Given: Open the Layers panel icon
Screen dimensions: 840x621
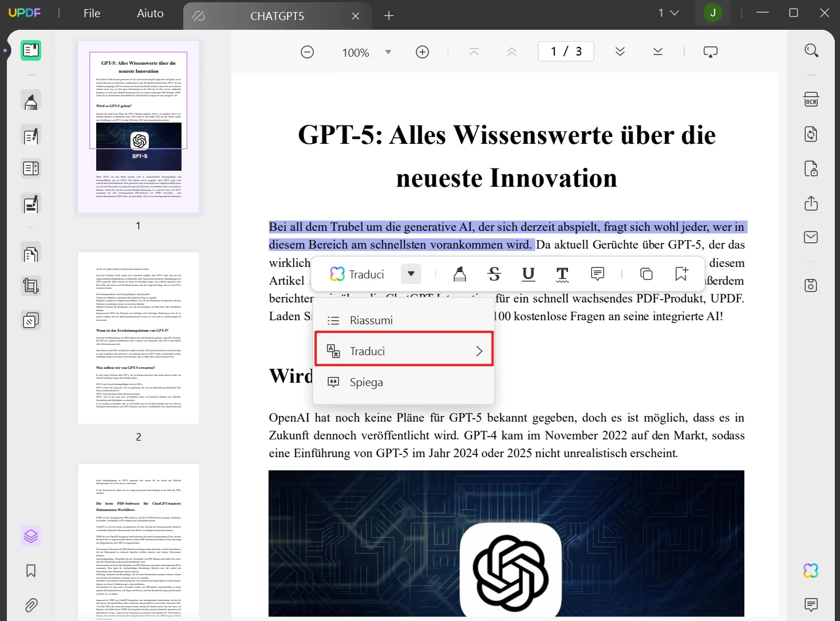Looking at the screenshot, I should point(31,537).
